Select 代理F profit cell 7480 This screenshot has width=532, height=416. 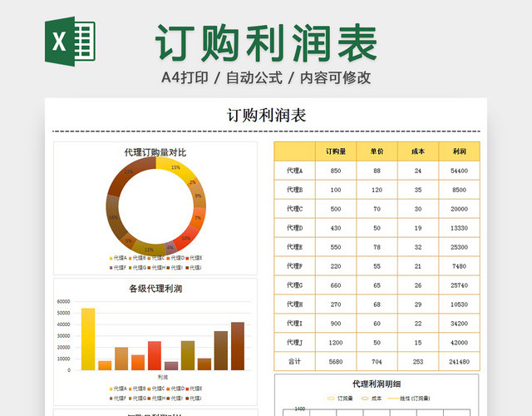click(x=460, y=266)
